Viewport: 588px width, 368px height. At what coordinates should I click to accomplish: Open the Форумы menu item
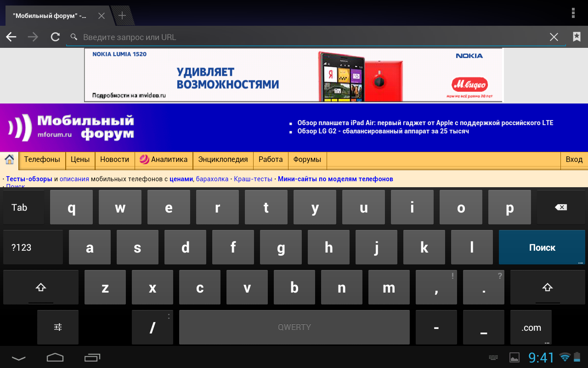[x=307, y=160]
